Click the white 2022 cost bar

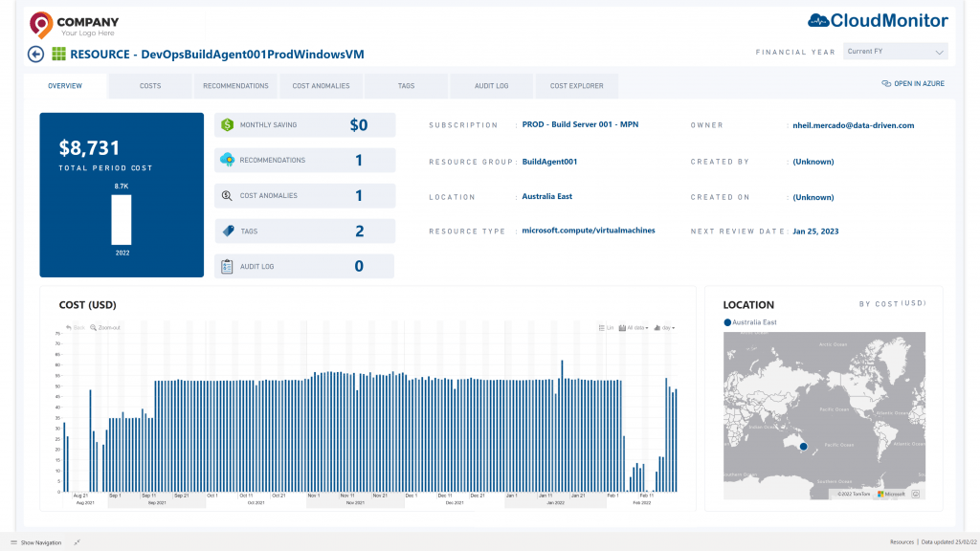(122, 220)
